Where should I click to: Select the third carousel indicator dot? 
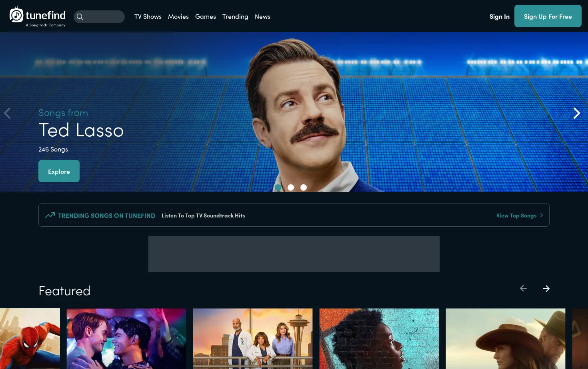pos(304,187)
